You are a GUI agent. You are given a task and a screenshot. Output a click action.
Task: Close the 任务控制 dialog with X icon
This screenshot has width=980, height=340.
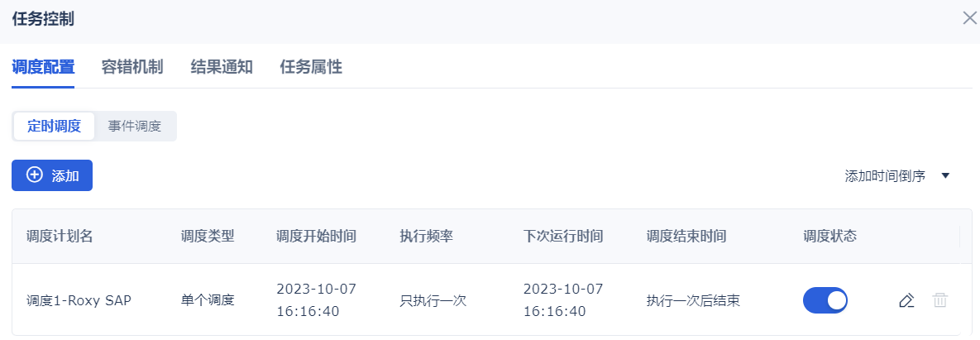click(969, 18)
